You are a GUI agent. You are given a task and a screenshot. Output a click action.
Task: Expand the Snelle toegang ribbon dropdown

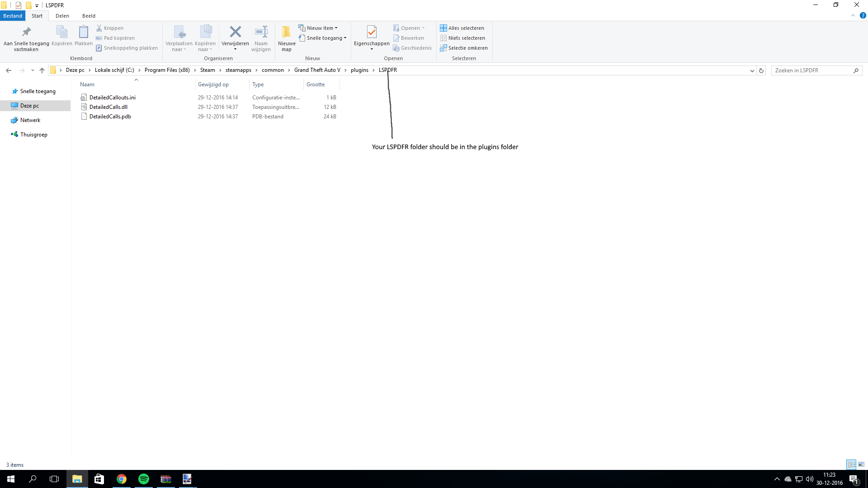point(345,38)
